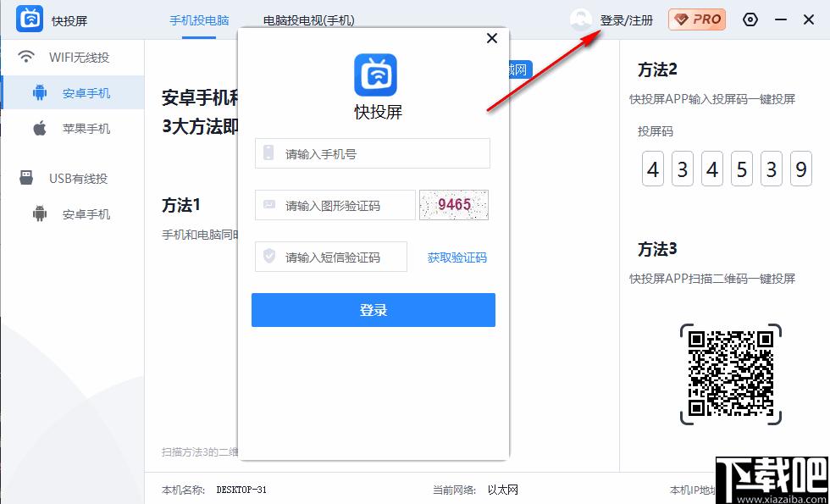Click the Android icon under USB有线投
The height and width of the screenshot is (504, 830).
click(x=40, y=213)
